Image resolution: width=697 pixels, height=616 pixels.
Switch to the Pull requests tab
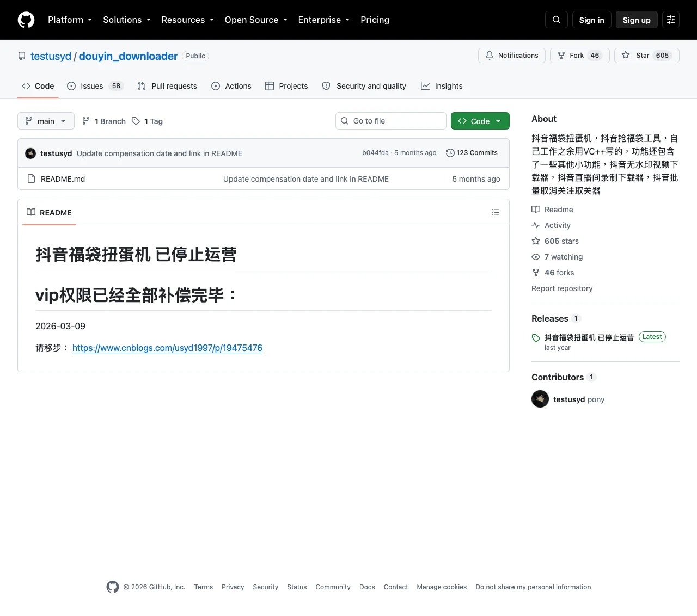point(167,86)
